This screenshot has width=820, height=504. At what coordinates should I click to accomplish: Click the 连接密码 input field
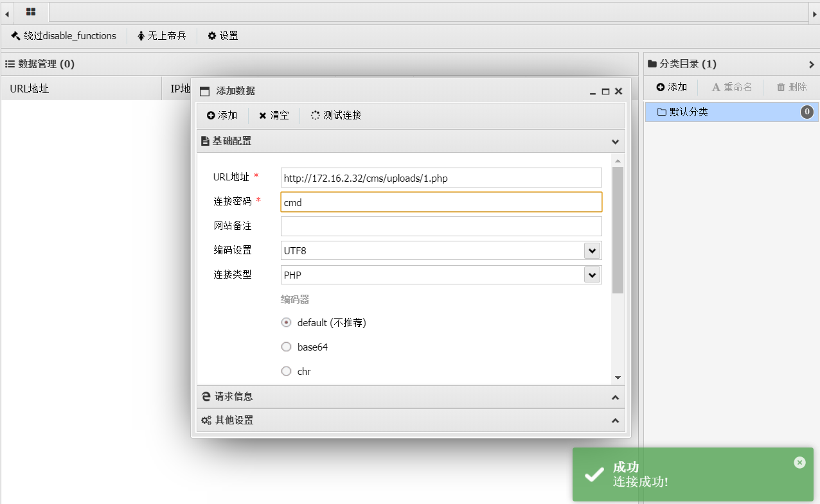pos(441,202)
